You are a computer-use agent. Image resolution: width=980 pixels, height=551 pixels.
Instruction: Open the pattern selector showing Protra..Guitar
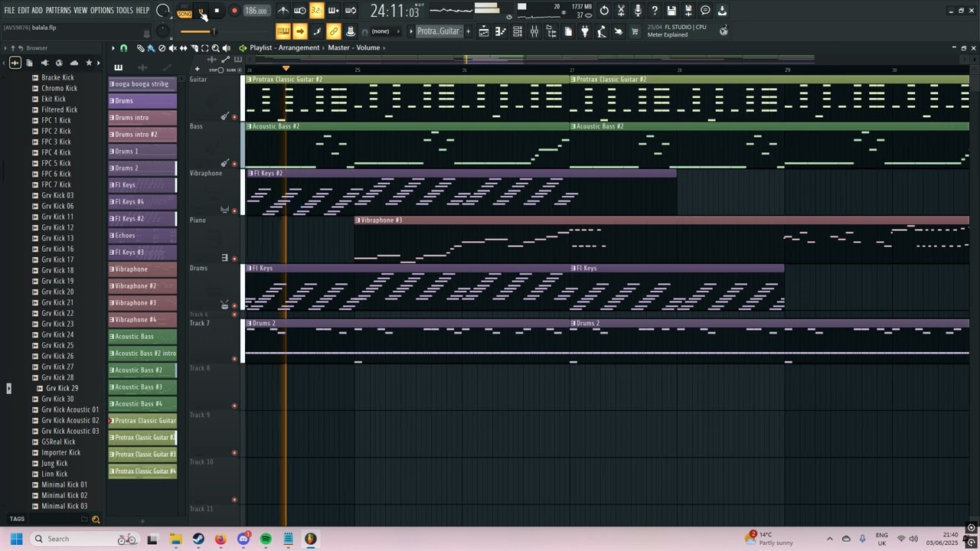[438, 31]
